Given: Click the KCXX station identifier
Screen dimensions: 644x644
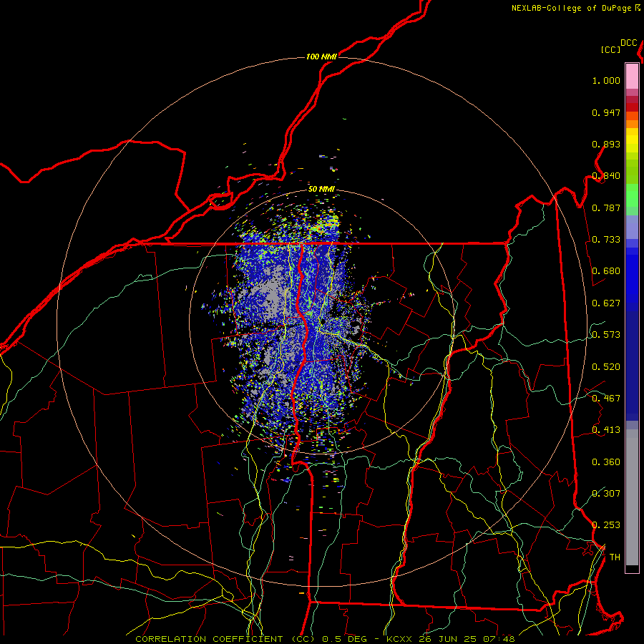Looking at the screenshot, I should [399, 639].
